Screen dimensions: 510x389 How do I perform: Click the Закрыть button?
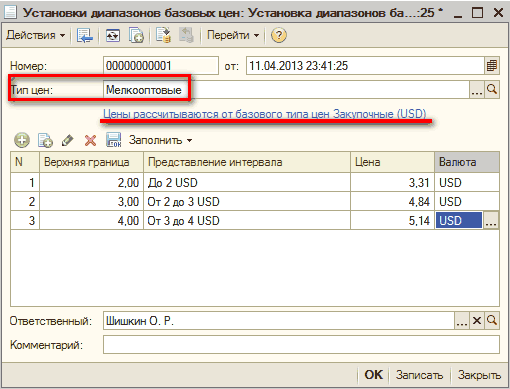(479, 375)
